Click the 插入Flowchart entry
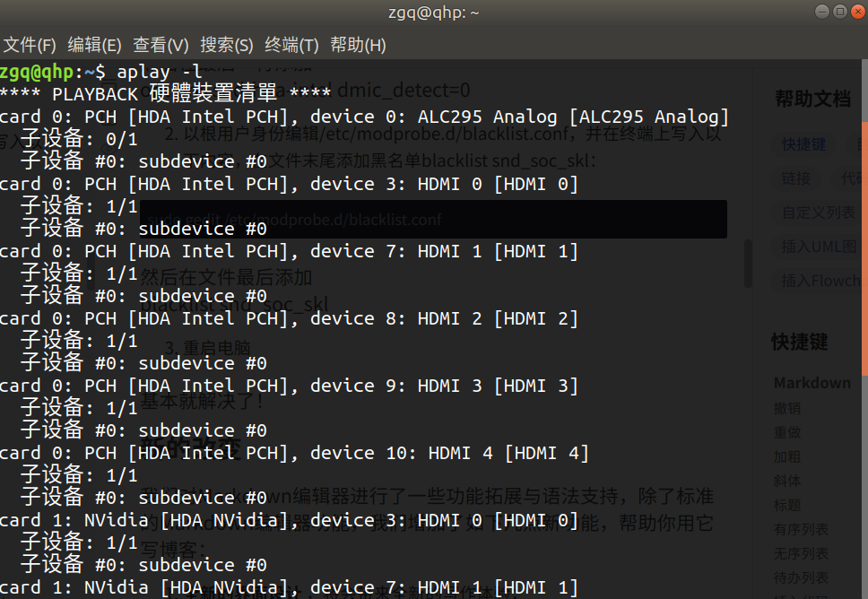868x599 pixels. 820,280
